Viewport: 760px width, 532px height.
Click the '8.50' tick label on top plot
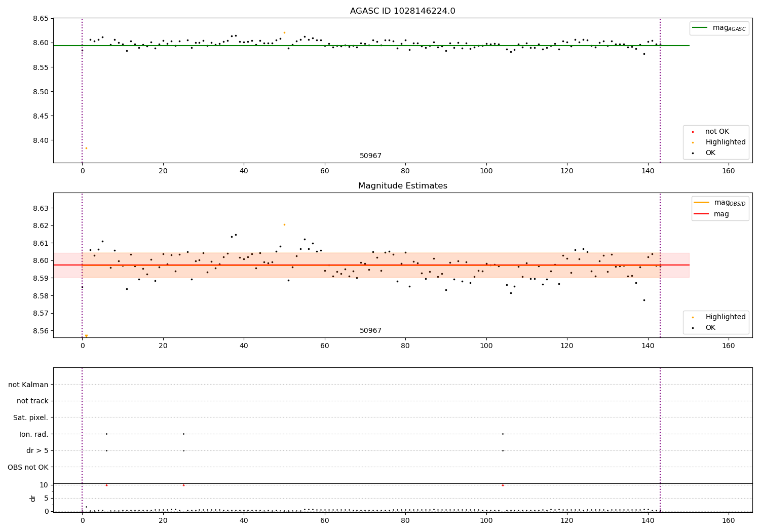coord(41,92)
